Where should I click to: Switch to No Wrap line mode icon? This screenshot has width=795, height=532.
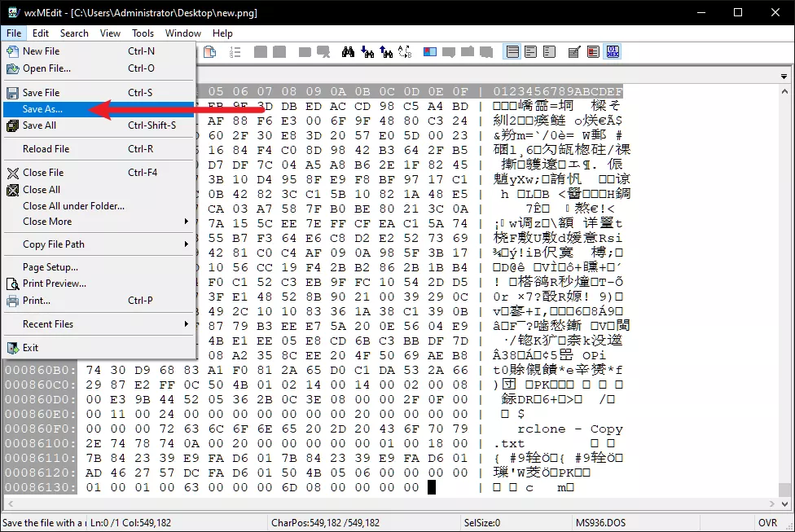coord(512,51)
